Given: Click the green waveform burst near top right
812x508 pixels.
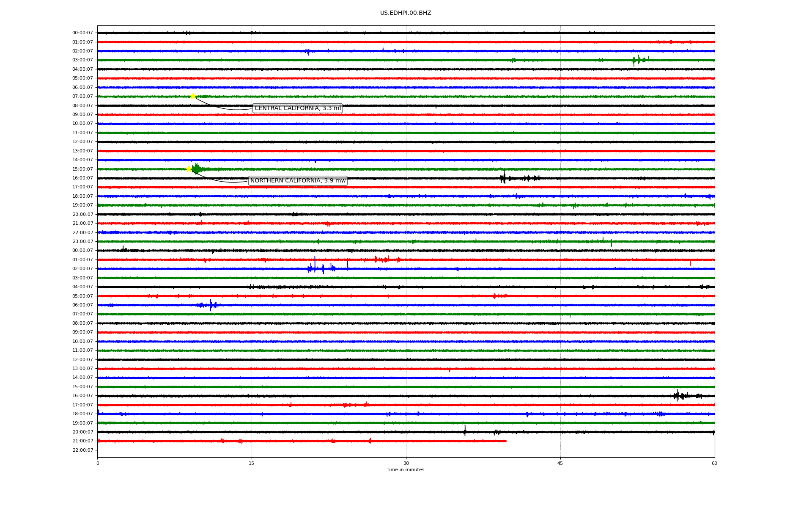Looking at the screenshot, I should [639, 60].
